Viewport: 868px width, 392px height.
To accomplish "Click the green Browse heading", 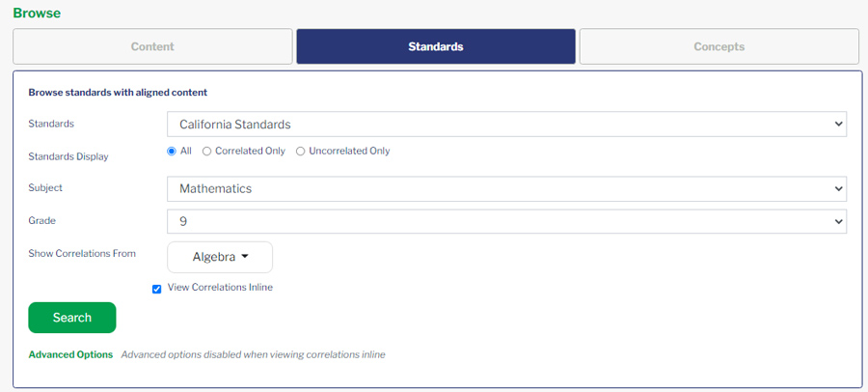I will click(37, 13).
